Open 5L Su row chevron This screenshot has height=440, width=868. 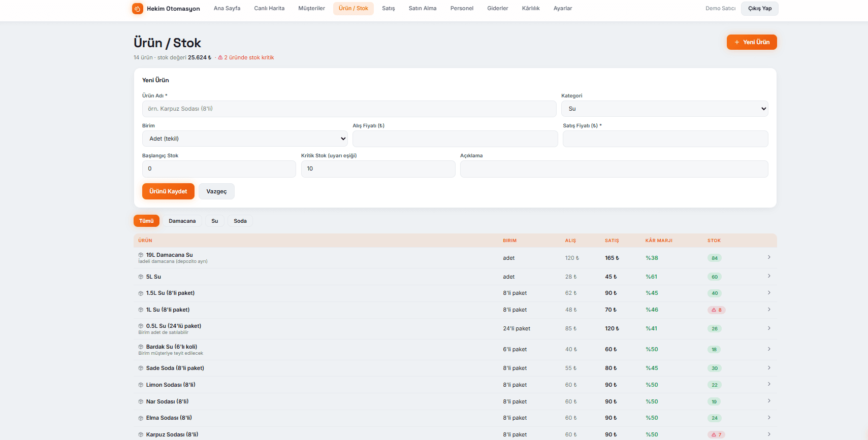point(769,276)
